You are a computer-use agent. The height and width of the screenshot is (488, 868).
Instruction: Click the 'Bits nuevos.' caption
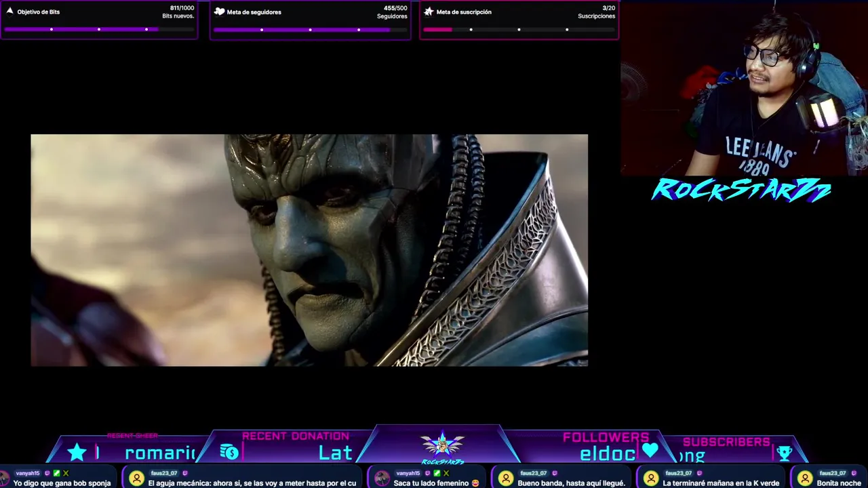(178, 16)
